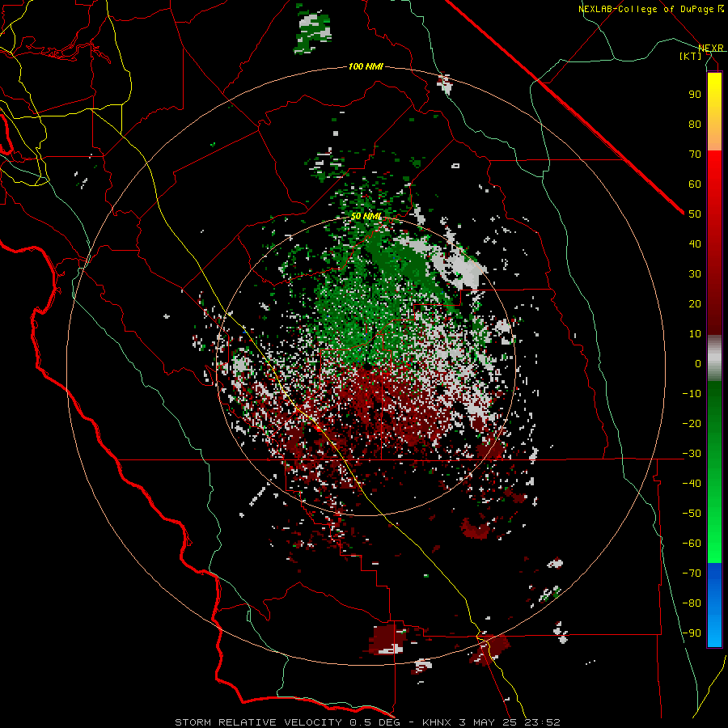Click the -40 value on the velocity legend

[692, 484]
